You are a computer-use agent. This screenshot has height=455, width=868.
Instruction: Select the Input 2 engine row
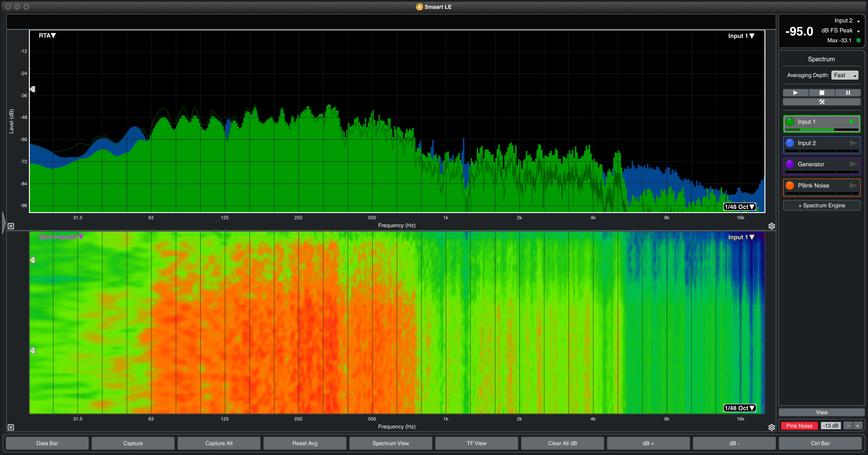822,145
